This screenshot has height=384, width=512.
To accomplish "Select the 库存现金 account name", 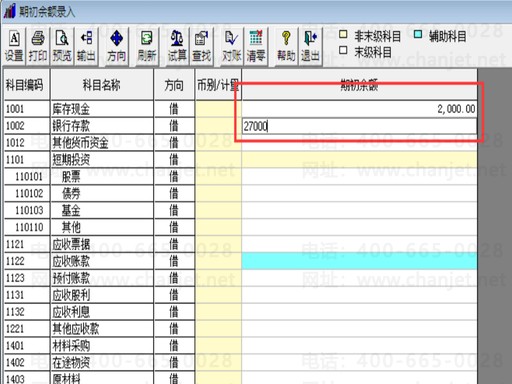I will (71, 109).
